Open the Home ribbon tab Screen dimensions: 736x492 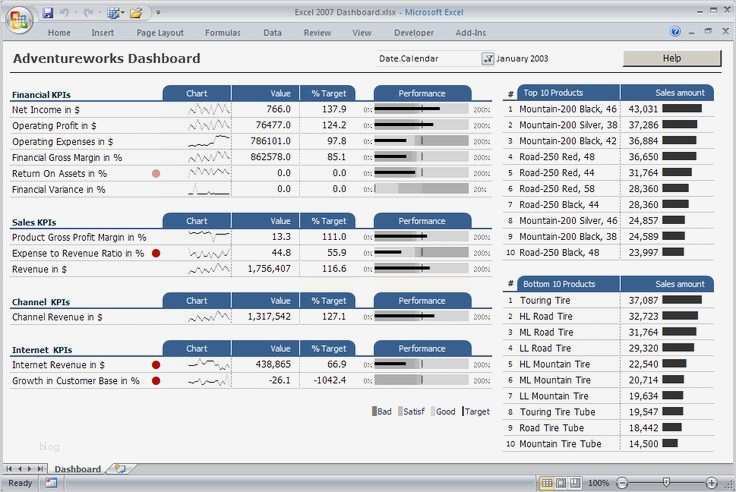coord(59,32)
